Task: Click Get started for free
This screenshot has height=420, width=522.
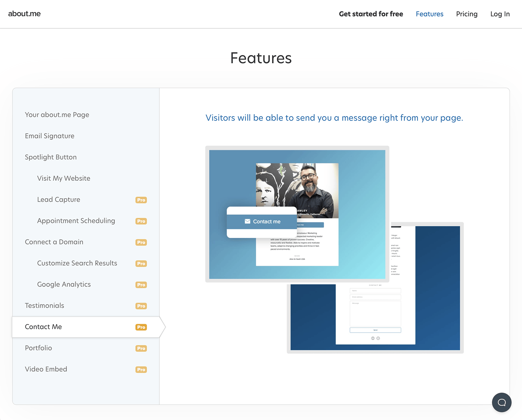Action: point(371,14)
